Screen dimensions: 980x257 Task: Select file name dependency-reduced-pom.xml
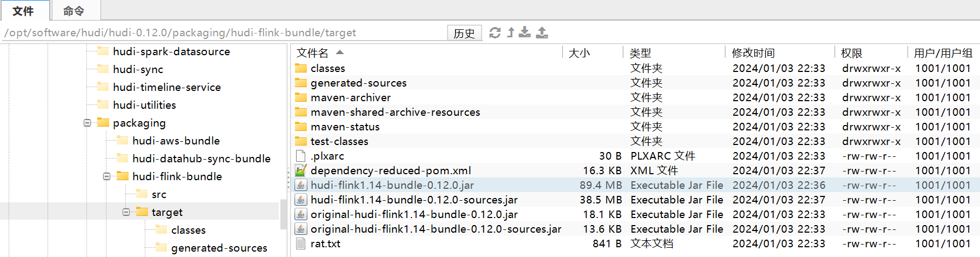click(391, 170)
